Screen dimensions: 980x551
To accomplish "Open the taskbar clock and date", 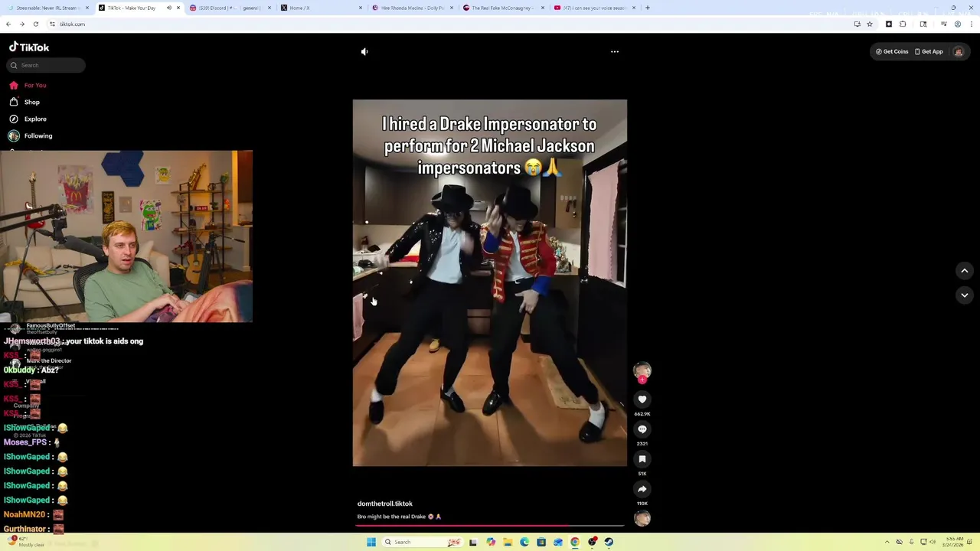I will pos(954,543).
